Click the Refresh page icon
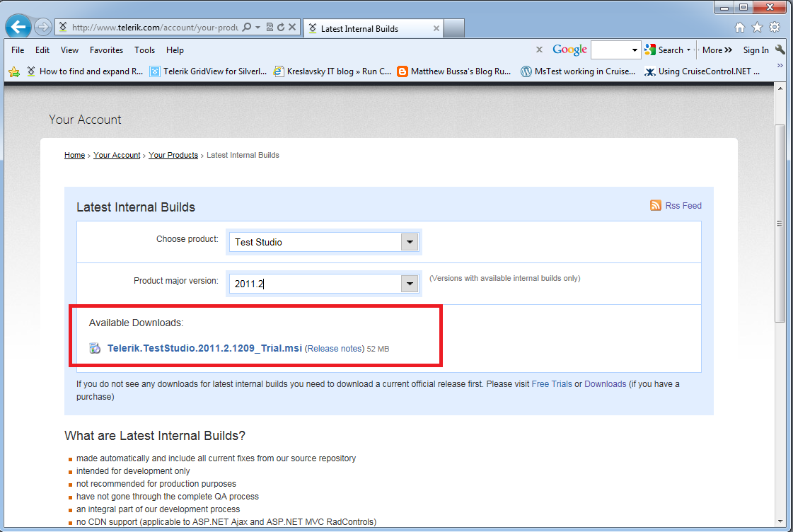The height and width of the screenshot is (532, 793). (x=281, y=28)
